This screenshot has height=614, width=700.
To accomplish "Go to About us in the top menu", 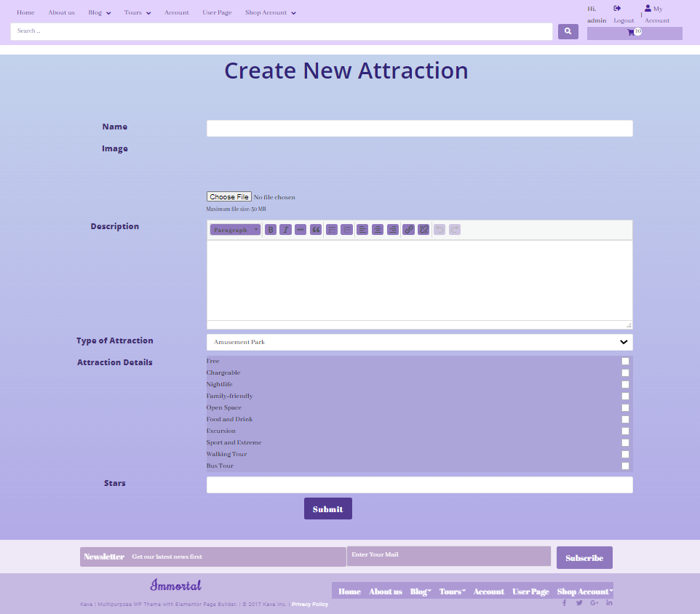I will point(61,12).
